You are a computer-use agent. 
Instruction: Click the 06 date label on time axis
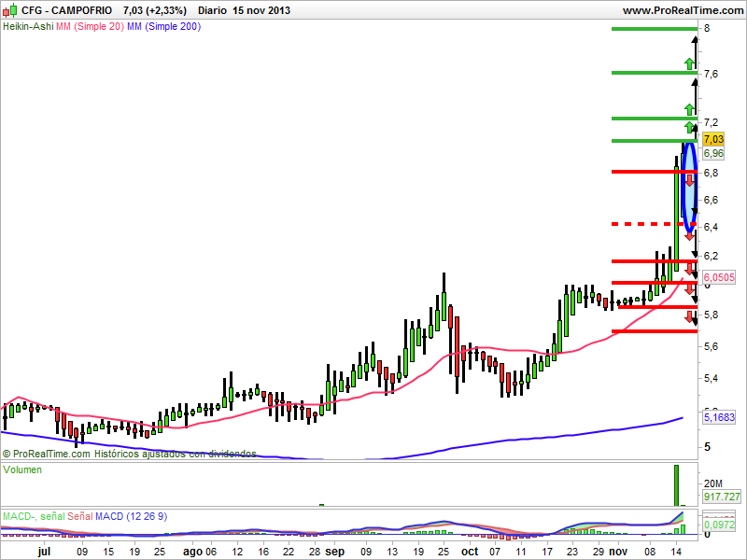[x=211, y=552]
